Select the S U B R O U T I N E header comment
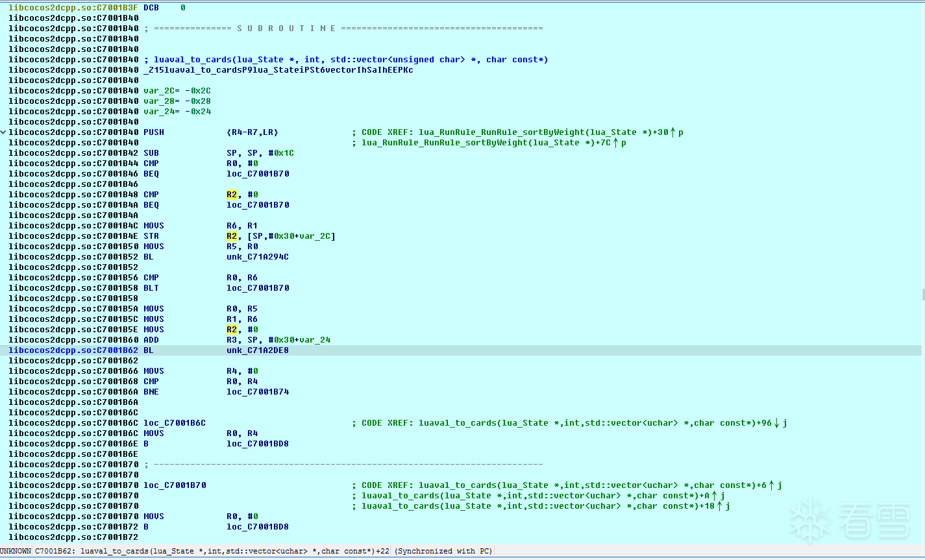This screenshot has width=925, height=560. pos(343,29)
